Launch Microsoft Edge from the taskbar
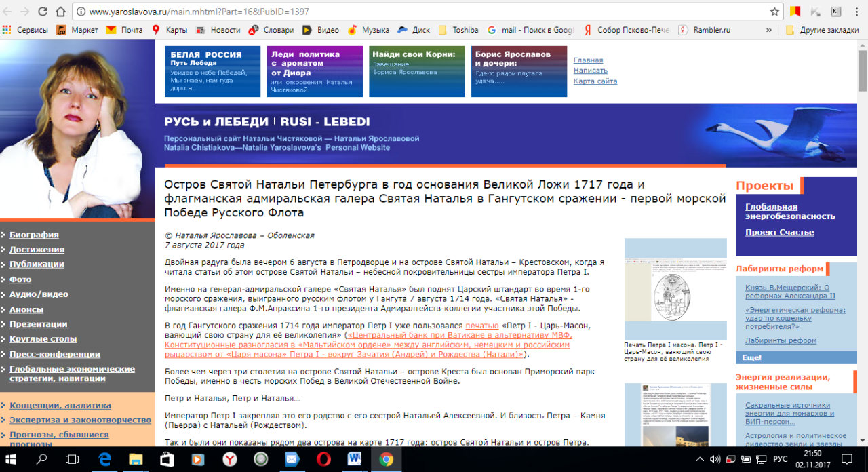The width and height of the screenshot is (868, 472). click(104, 459)
